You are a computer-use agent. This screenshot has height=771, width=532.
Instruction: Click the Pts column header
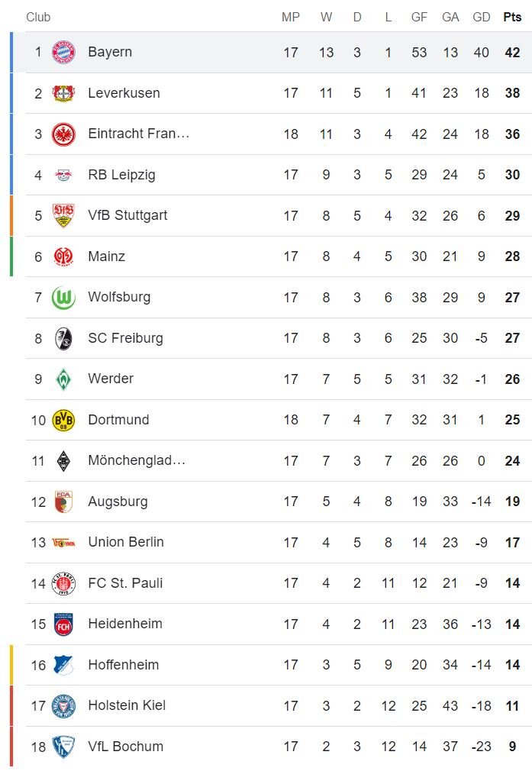pyautogui.click(x=512, y=17)
